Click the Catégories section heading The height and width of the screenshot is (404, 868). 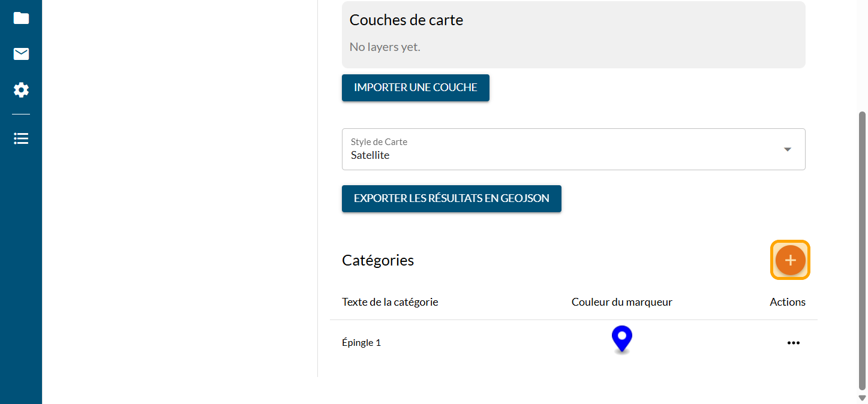click(378, 260)
